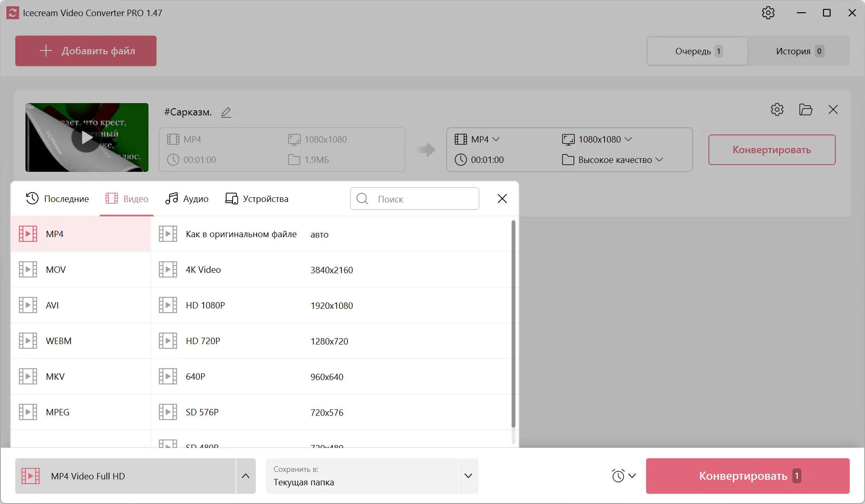Remove file with the X icon
Viewport: 865px width, 504px height.
coord(833,109)
